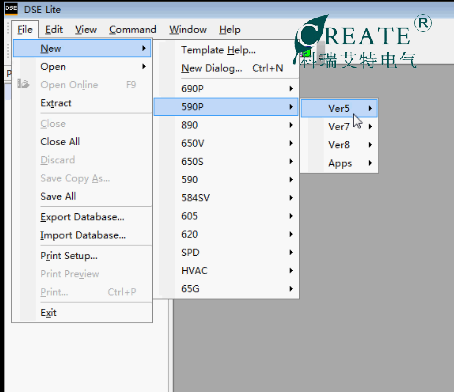The height and width of the screenshot is (392, 454).
Task: Open the Command menu
Action: click(x=133, y=30)
